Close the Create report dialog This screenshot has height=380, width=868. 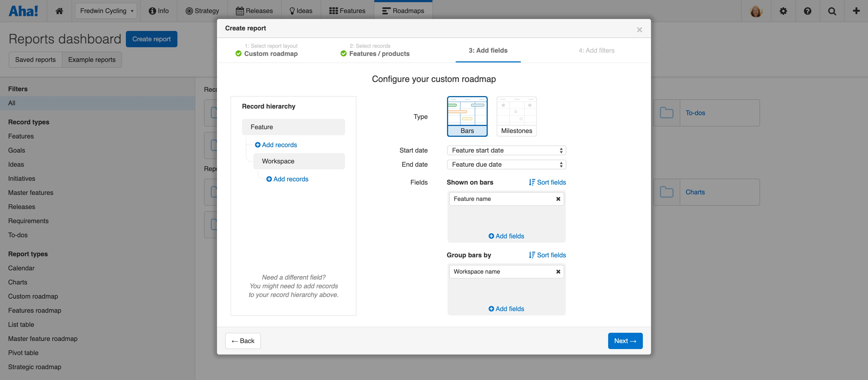[x=639, y=30]
